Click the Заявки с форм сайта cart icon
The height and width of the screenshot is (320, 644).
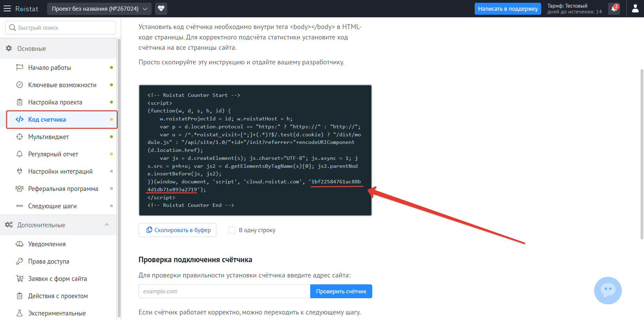(20, 278)
